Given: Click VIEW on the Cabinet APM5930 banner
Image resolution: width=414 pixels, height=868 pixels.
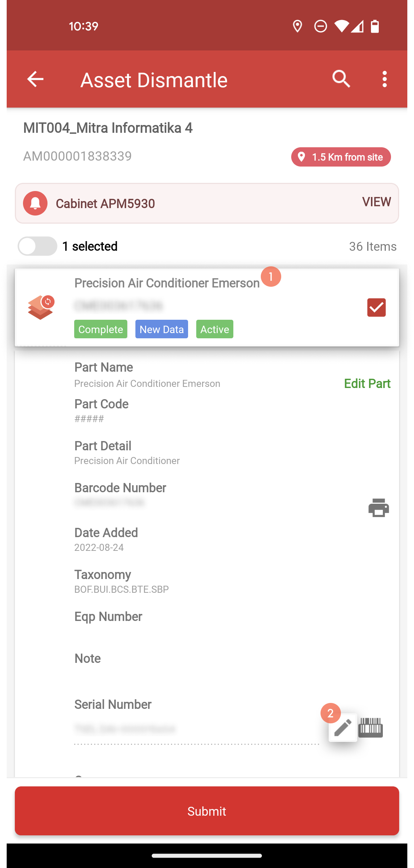Looking at the screenshot, I should coord(377,202).
